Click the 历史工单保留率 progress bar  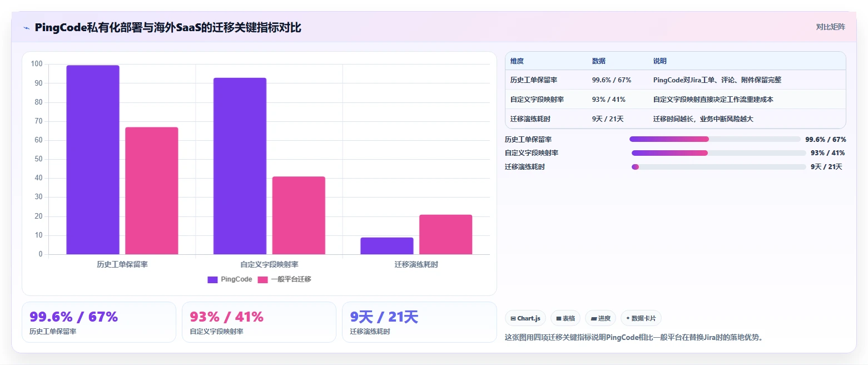(715, 139)
